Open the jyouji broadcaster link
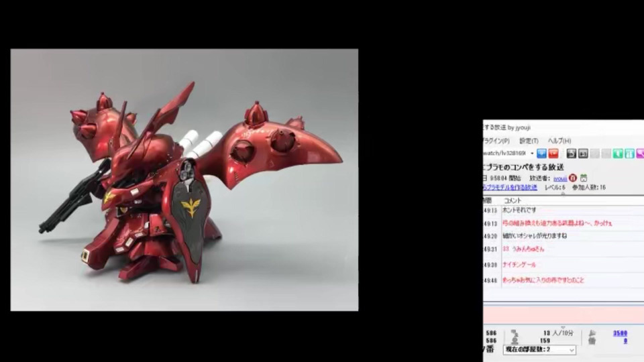The image size is (644, 362). point(560,178)
